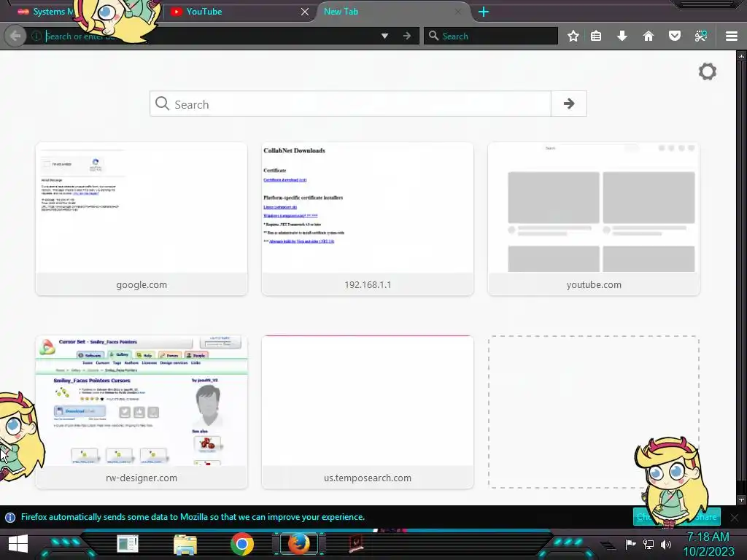Open the URL history dropdown arrow
This screenshot has height=560, width=747.
tap(384, 36)
